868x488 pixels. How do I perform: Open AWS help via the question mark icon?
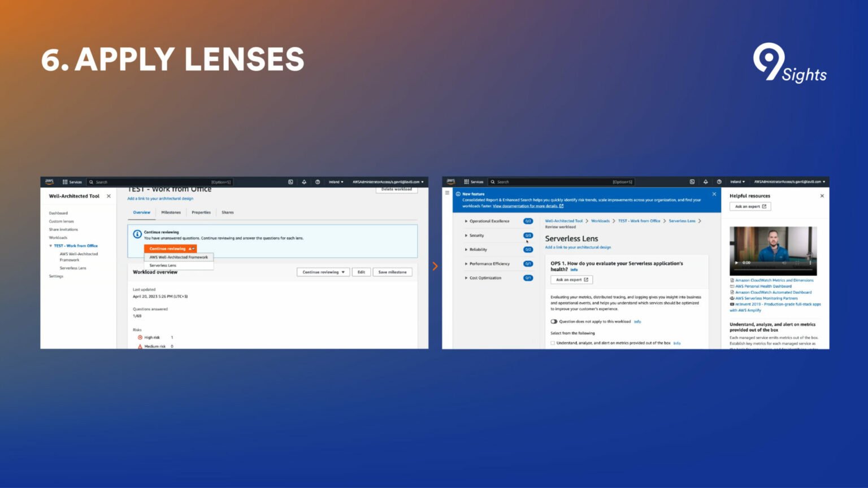click(317, 182)
